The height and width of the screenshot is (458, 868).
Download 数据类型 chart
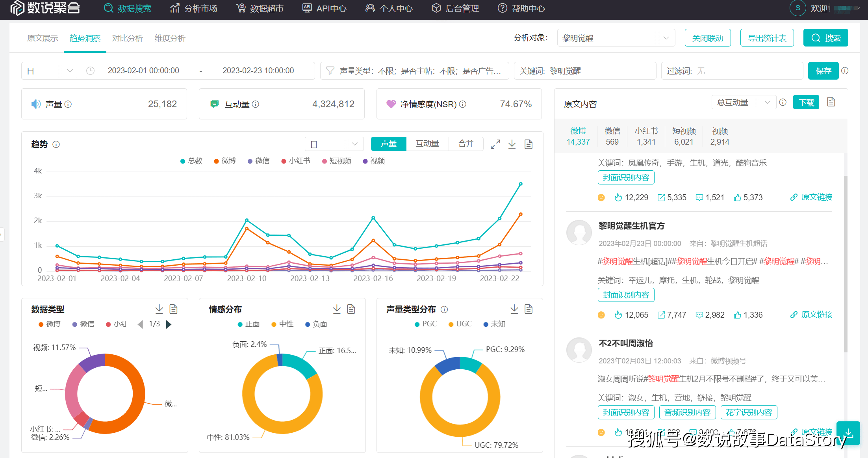(x=159, y=309)
